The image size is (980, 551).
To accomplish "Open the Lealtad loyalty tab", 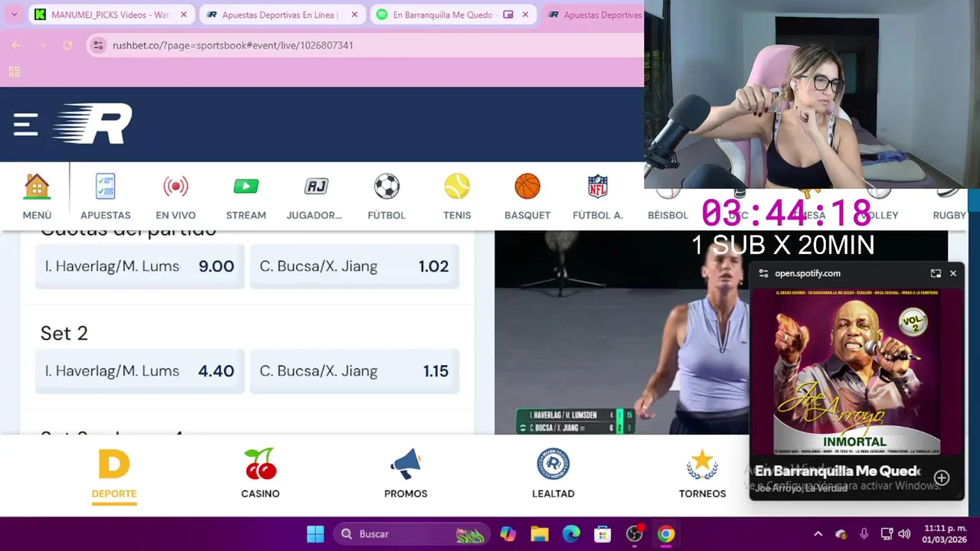I will point(553,474).
